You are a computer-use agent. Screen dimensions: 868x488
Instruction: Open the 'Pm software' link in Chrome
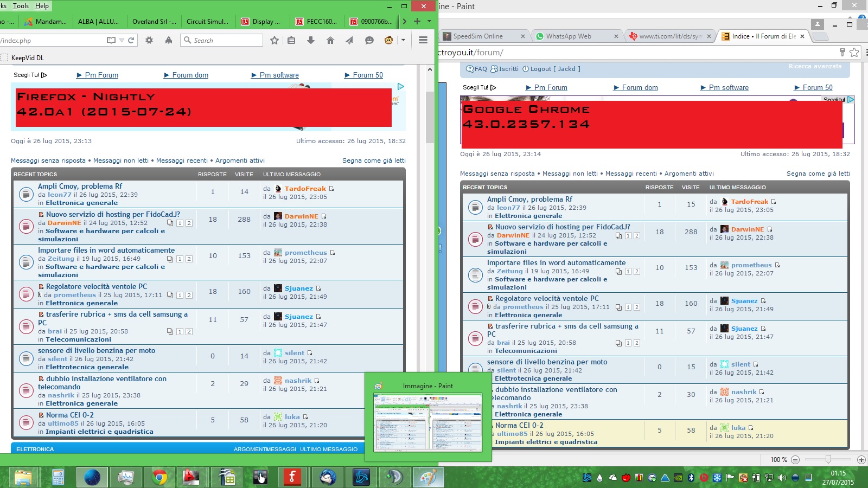pyautogui.click(x=728, y=87)
